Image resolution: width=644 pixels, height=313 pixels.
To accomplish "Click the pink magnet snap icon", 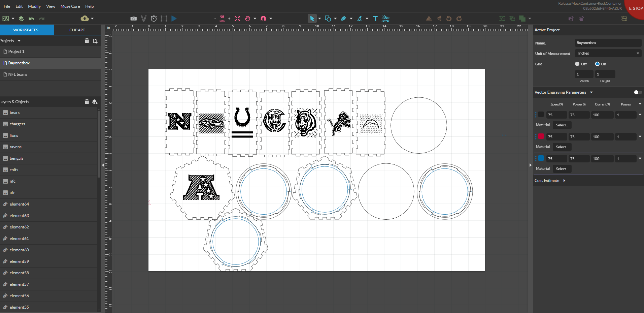I will (263, 19).
